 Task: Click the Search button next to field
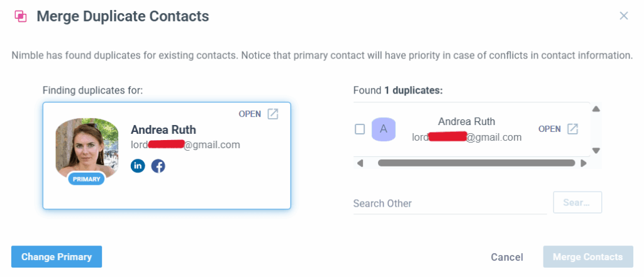coord(577,203)
